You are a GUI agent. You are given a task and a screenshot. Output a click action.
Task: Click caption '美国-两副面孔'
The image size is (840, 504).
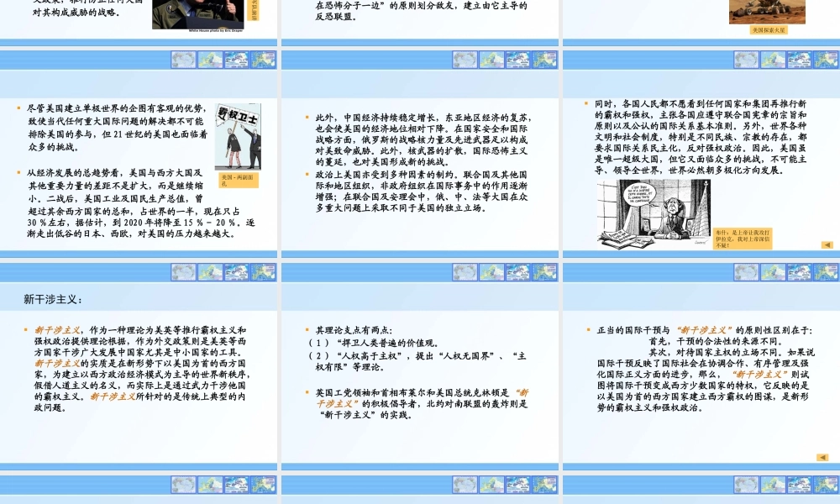(x=239, y=180)
